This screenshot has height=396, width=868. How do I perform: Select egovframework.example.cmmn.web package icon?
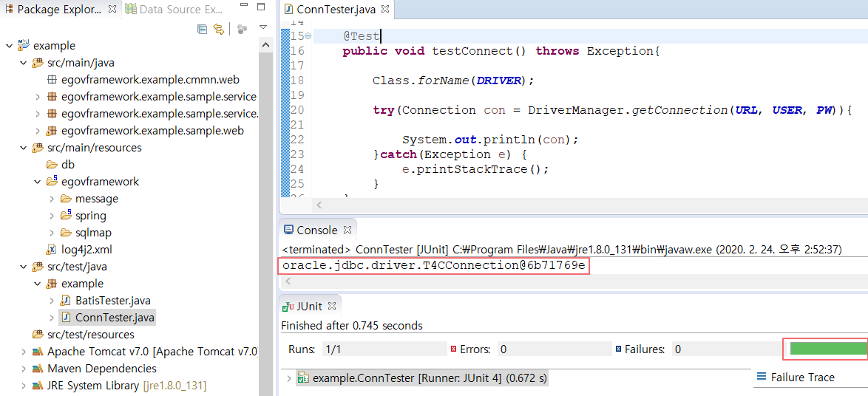[x=52, y=80]
